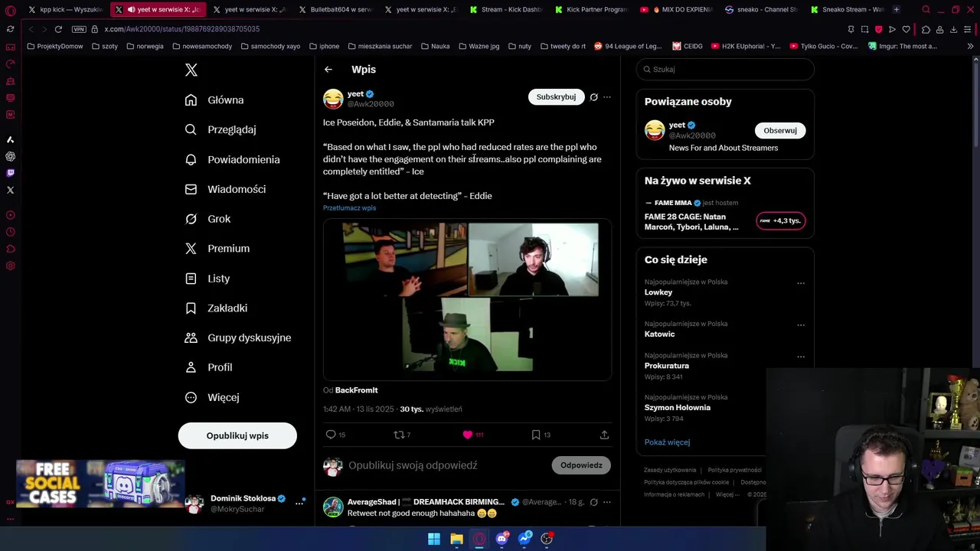This screenshot has width=980, height=551.
Task: Open more options on yeet's post
Action: (x=607, y=97)
